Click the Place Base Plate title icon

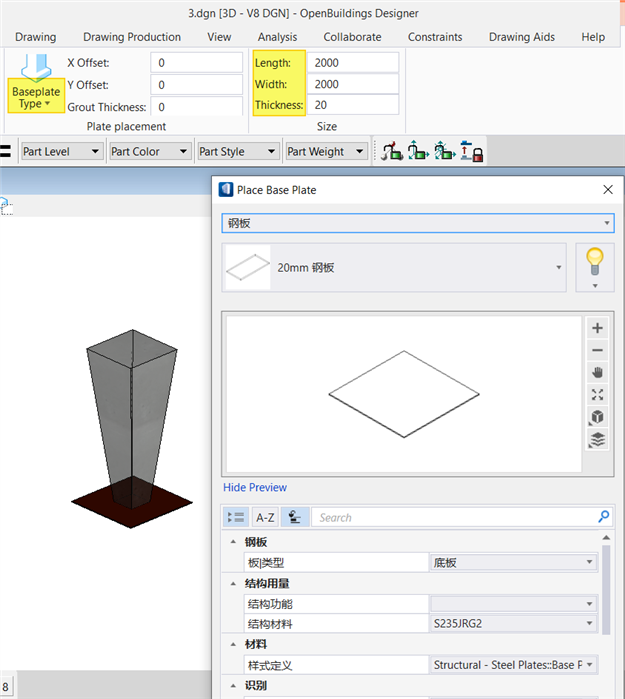click(226, 189)
